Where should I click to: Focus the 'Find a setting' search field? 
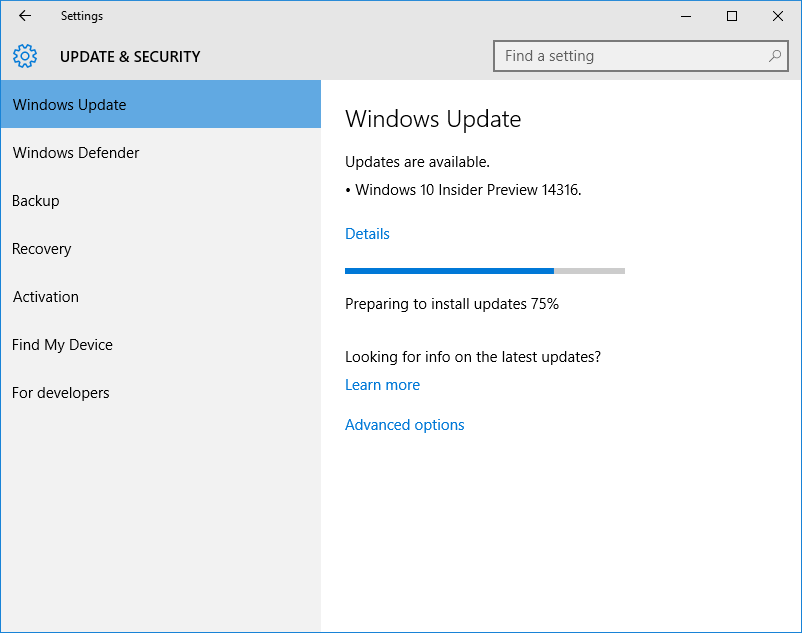tap(630, 57)
